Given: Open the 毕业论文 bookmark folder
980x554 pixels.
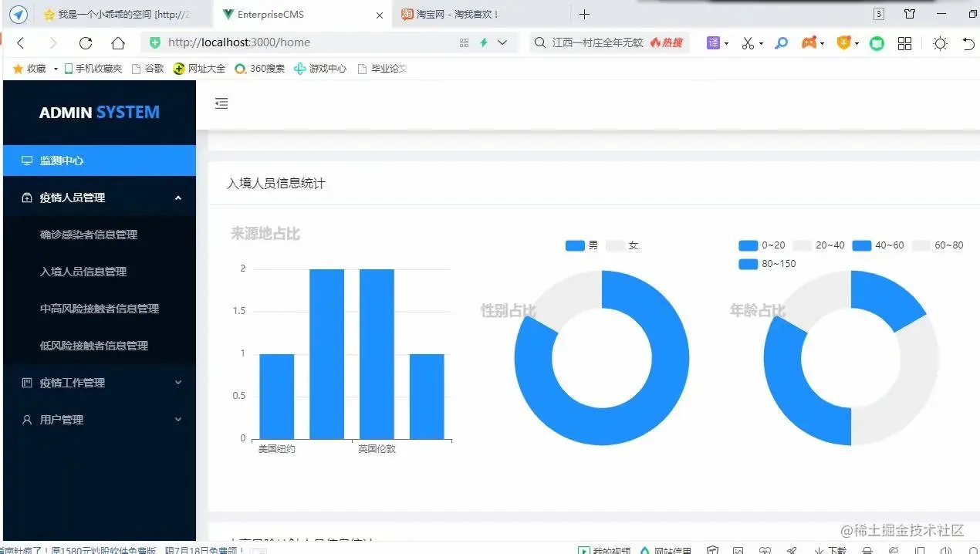Looking at the screenshot, I should coord(382,69).
